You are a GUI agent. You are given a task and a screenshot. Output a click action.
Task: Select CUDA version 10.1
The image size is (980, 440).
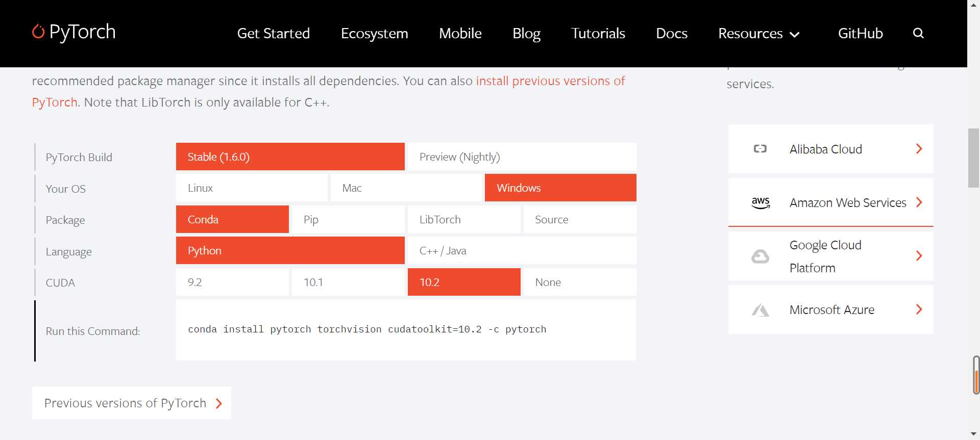(x=348, y=282)
